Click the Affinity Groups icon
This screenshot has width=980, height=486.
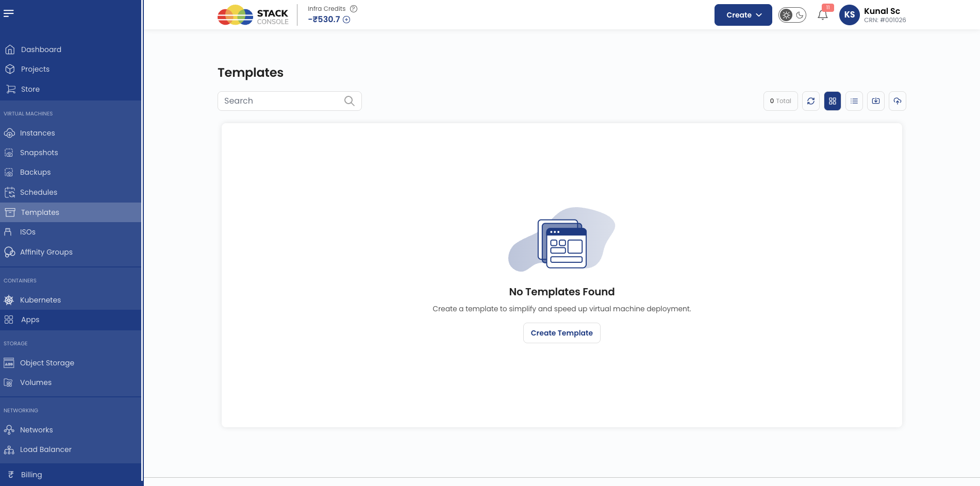coord(9,252)
